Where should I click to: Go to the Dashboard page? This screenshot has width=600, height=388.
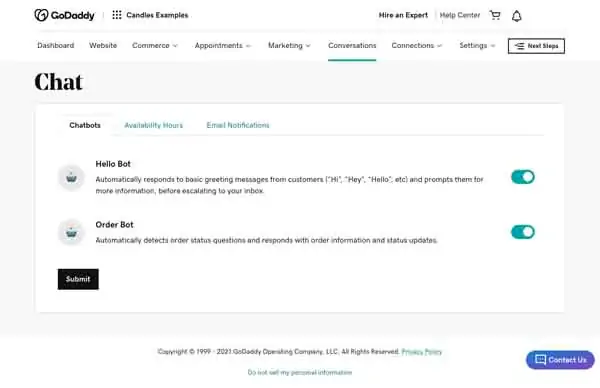pos(55,46)
